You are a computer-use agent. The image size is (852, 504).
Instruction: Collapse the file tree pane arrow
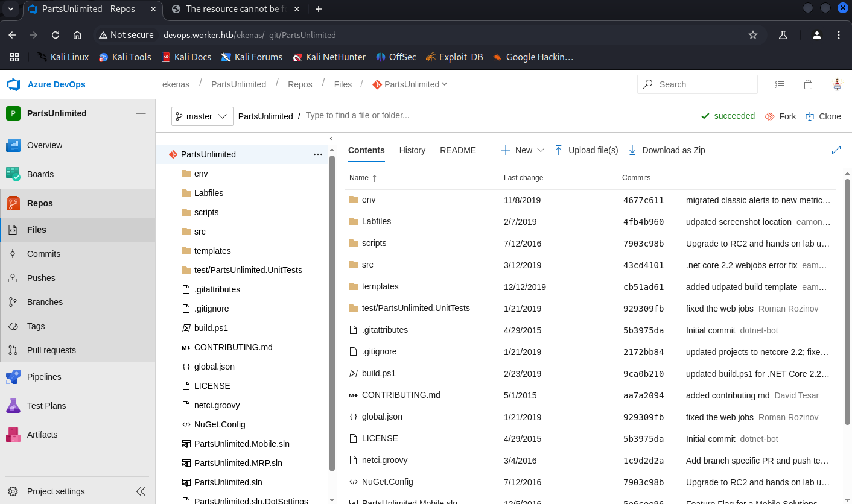[x=331, y=139]
